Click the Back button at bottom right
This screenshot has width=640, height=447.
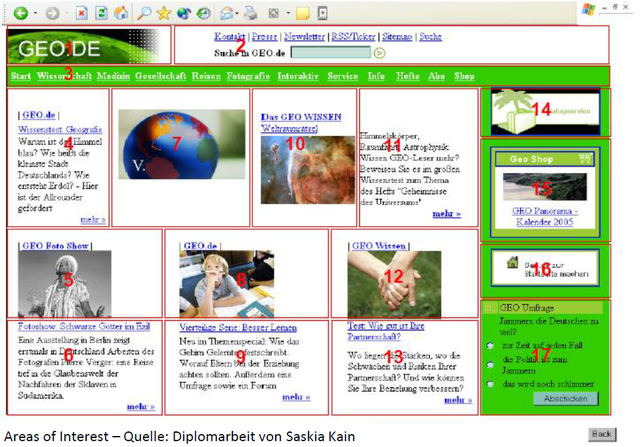(x=602, y=434)
